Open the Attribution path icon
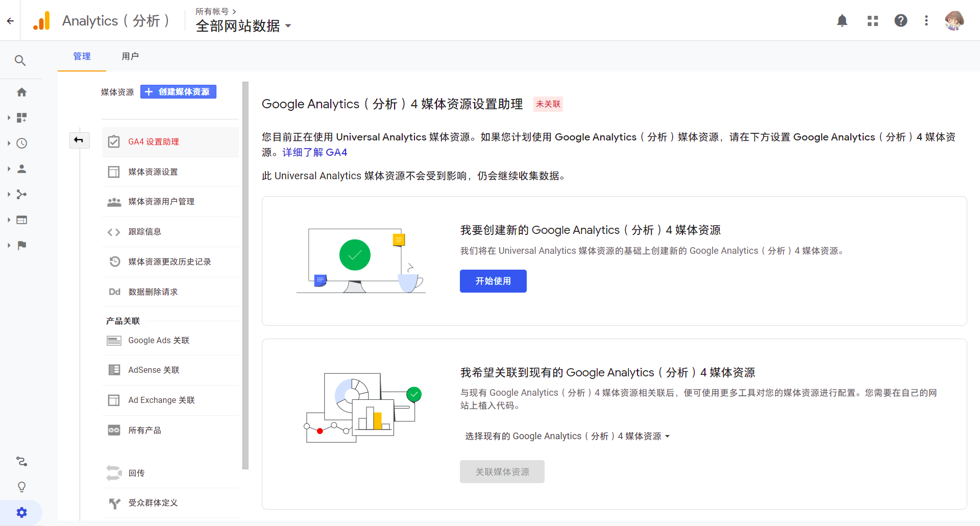 [21, 461]
